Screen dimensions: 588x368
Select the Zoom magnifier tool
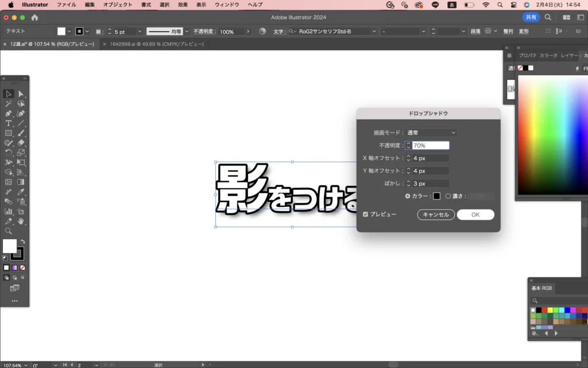point(9,231)
